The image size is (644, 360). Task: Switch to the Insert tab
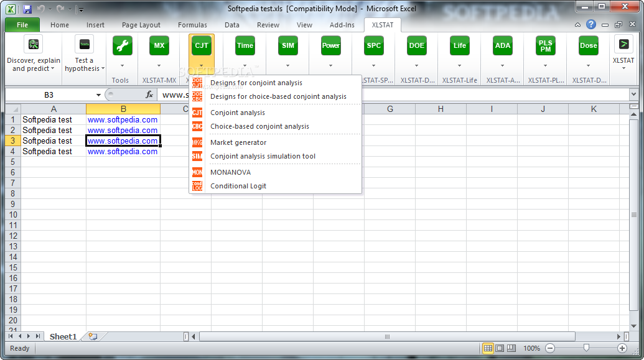tap(95, 25)
